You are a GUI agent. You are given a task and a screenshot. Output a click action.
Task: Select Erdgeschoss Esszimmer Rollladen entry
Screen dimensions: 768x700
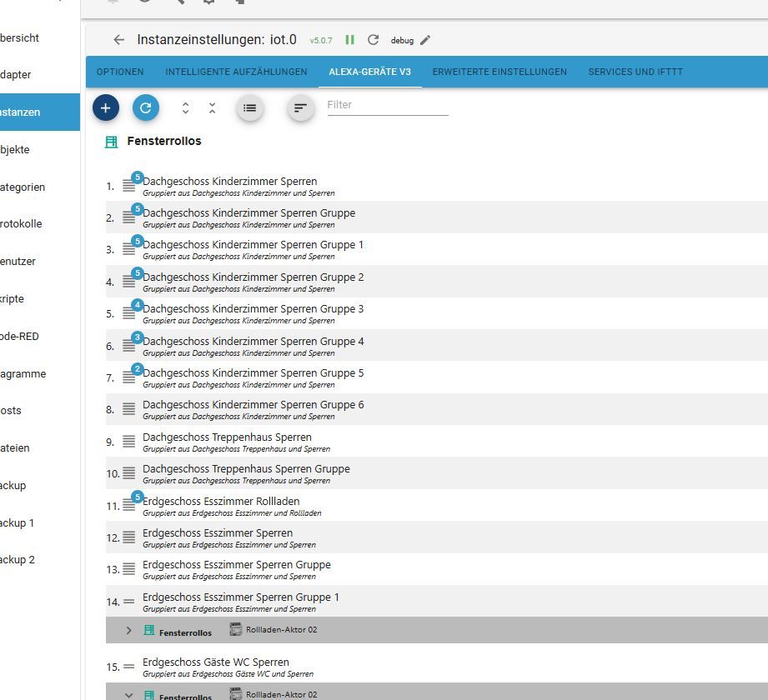coord(221,502)
